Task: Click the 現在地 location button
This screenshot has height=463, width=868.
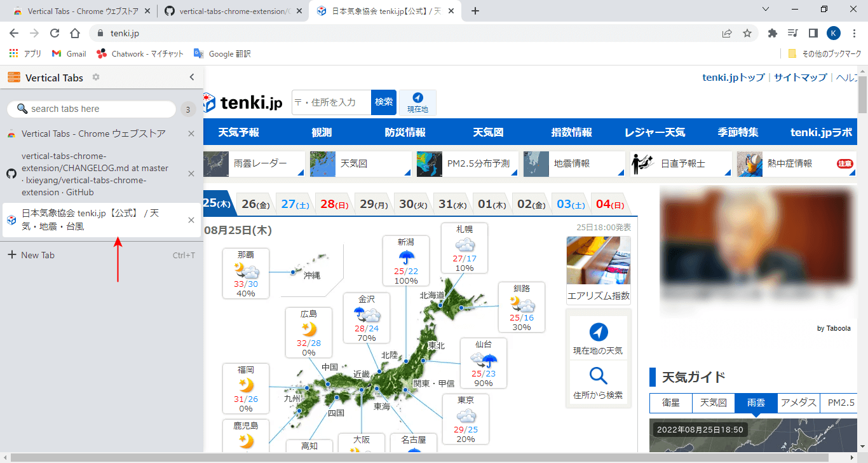Action: click(x=417, y=102)
